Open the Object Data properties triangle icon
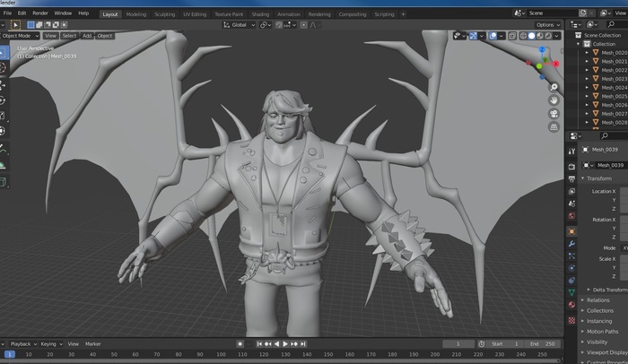 click(571, 292)
